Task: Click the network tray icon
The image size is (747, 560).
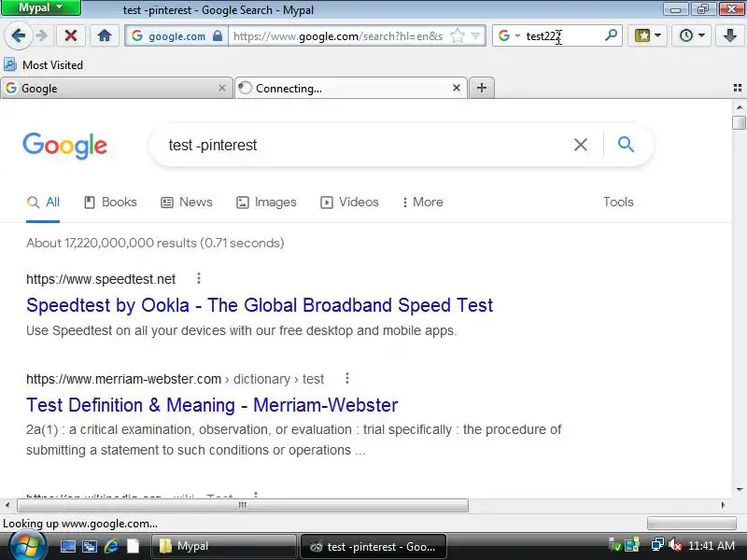Action: [657, 545]
